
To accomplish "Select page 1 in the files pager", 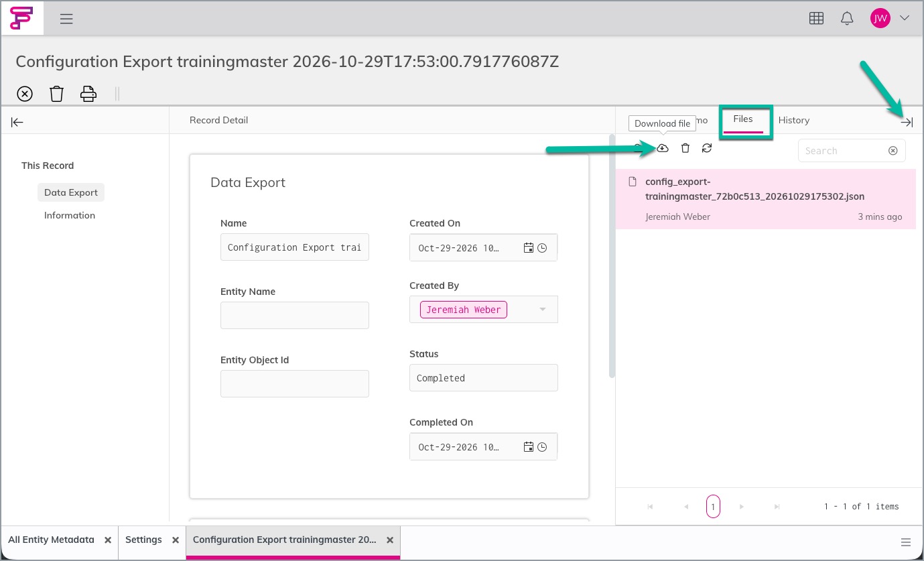I will [713, 507].
